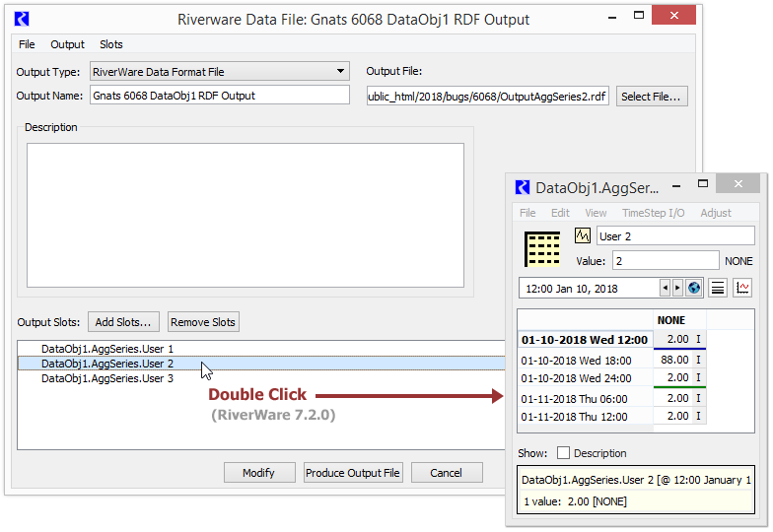
Task: Click the 88.00 value cell
Action: 672,360
